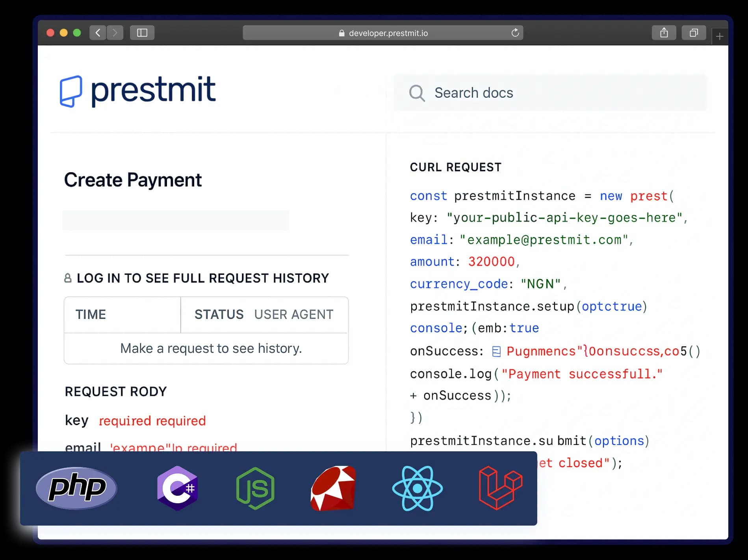Click the "NGN" currency code value
The height and width of the screenshot is (560, 748).
(540, 284)
